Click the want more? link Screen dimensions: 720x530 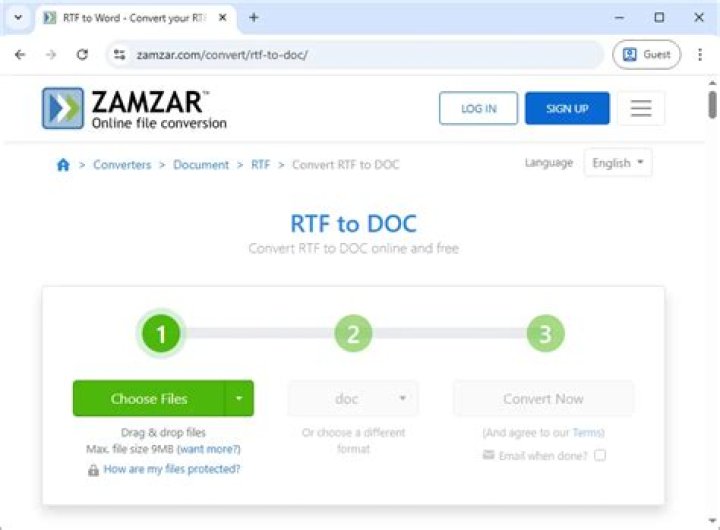click(209, 449)
